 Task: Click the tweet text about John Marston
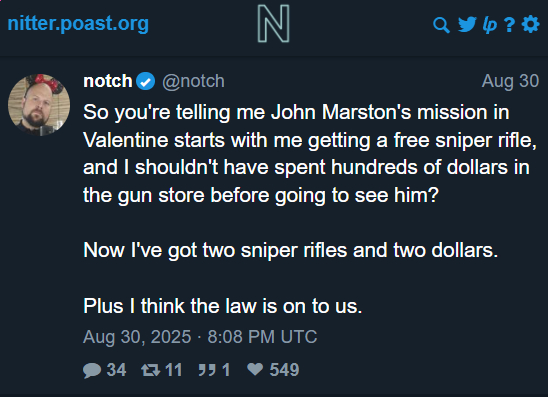tap(310, 209)
